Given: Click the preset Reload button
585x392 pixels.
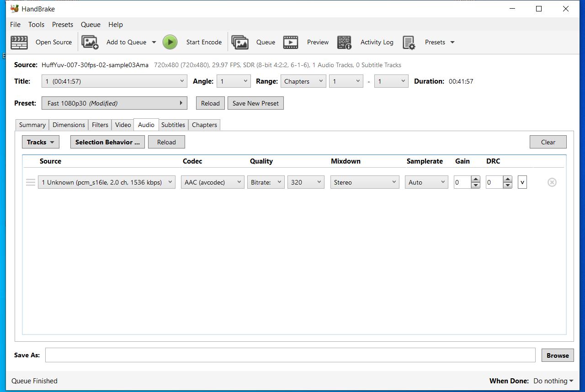Looking at the screenshot, I should pyautogui.click(x=210, y=103).
